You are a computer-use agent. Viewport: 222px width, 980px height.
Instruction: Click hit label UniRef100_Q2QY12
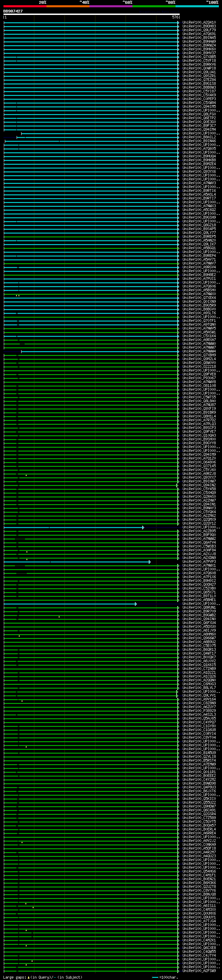[x=199, y=524]
